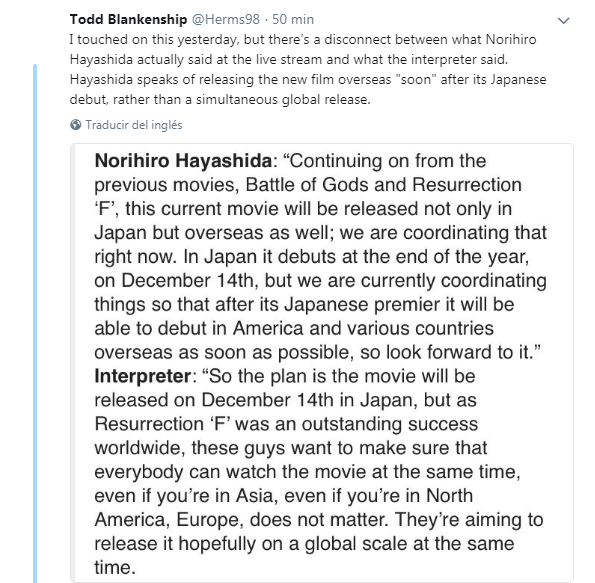Click the image line 'on December 14th, but we are'
Screen dimensions: 595x583
coord(320,280)
